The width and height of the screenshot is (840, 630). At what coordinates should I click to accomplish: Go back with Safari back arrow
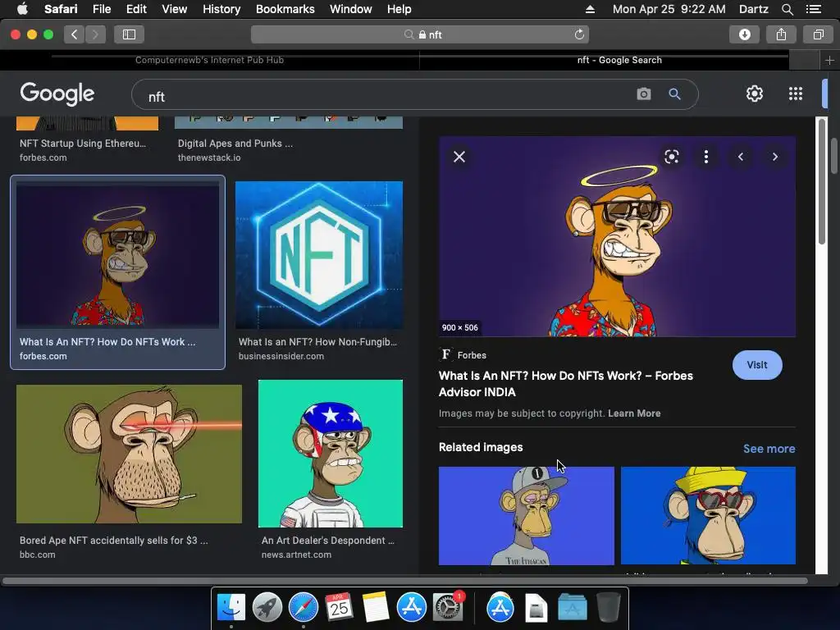tap(74, 34)
